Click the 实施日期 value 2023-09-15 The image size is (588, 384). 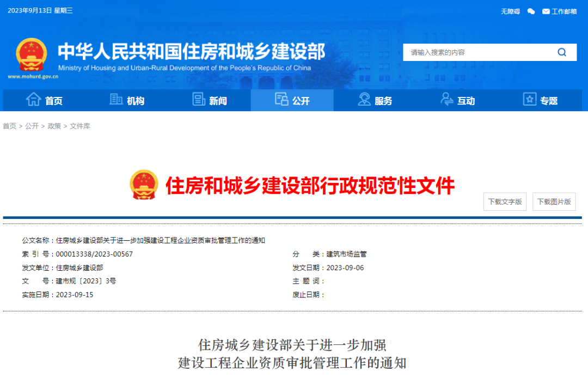74,295
